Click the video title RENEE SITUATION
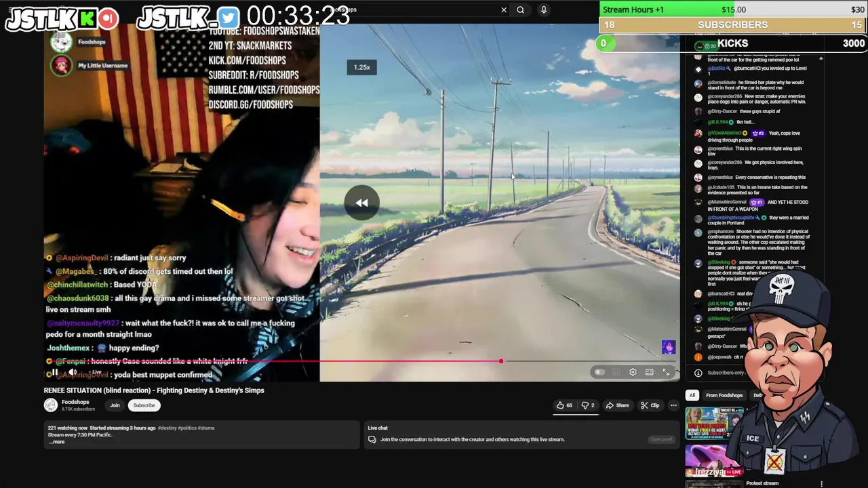Screen dimensions: 868x488 pos(154,390)
